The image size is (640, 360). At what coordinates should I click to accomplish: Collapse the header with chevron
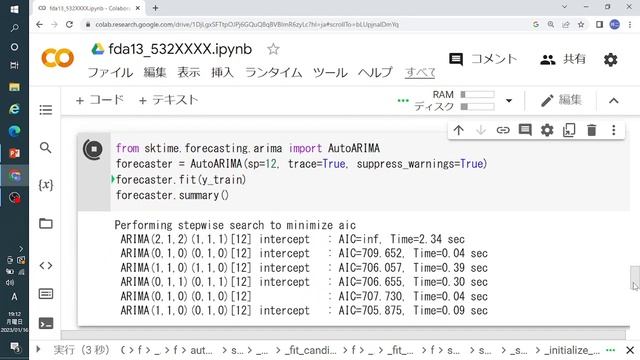tap(613, 101)
